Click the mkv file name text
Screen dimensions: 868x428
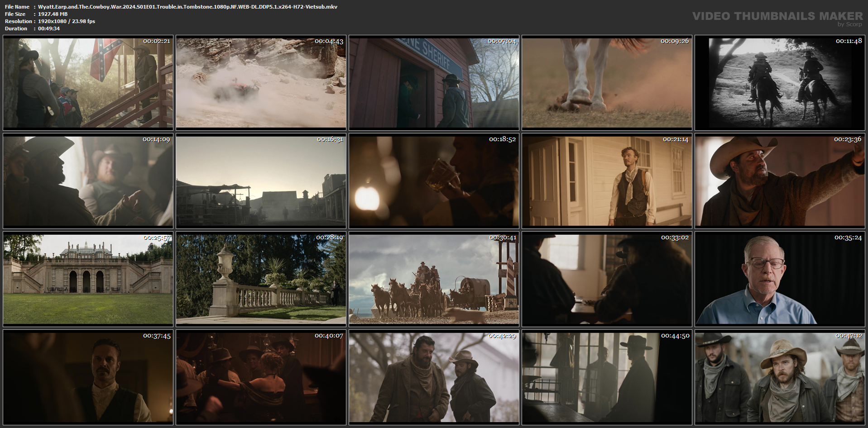187,7
